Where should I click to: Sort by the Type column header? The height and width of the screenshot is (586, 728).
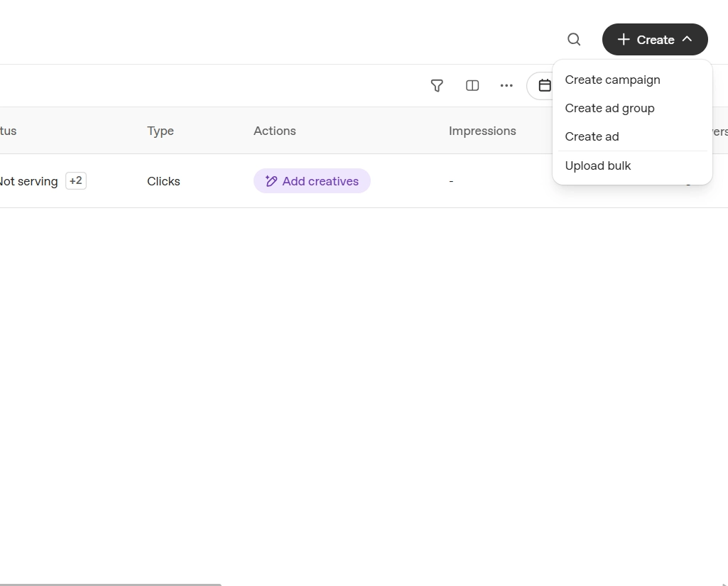coord(161,131)
